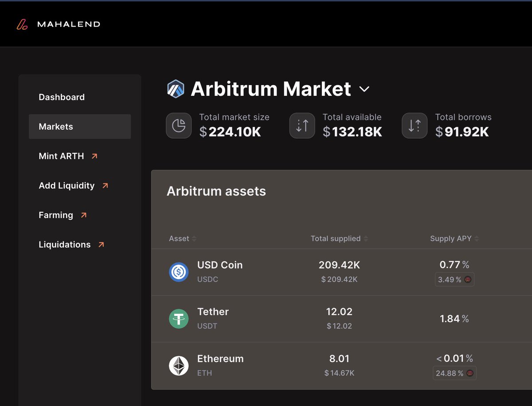Click the ETH ticker label
This screenshot has height=406, width=532.
204,373
